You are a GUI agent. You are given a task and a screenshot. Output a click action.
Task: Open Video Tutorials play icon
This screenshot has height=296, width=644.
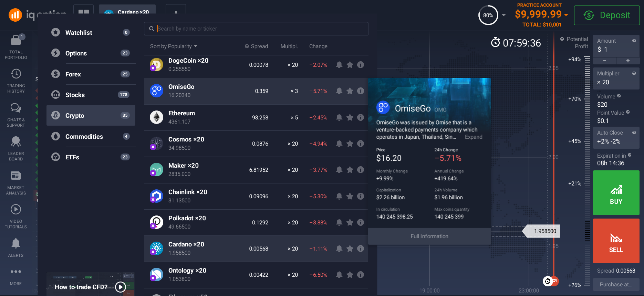[x=16, y=209]
